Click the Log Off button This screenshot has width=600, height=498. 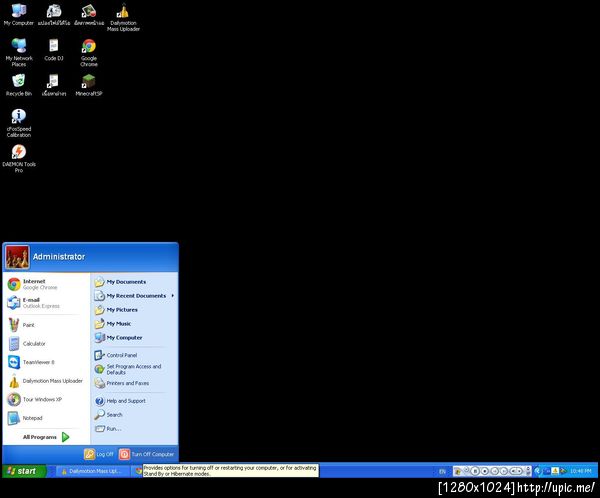(99, 454)
